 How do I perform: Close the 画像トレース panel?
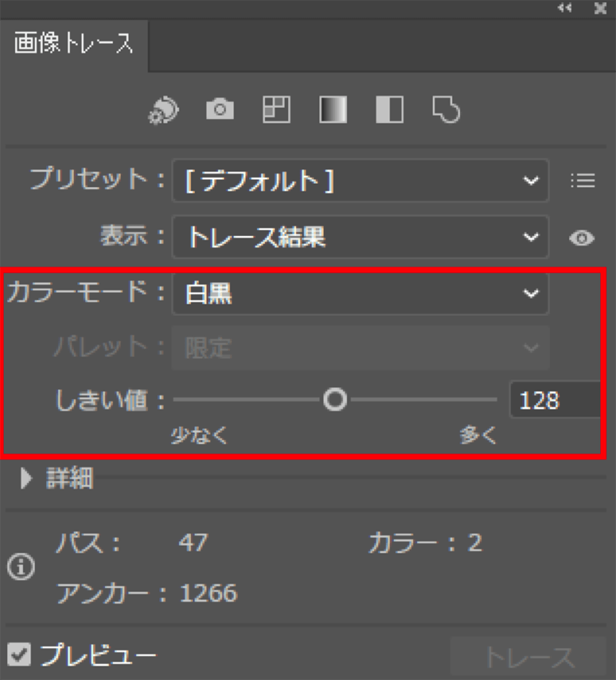tap(600, 8)
